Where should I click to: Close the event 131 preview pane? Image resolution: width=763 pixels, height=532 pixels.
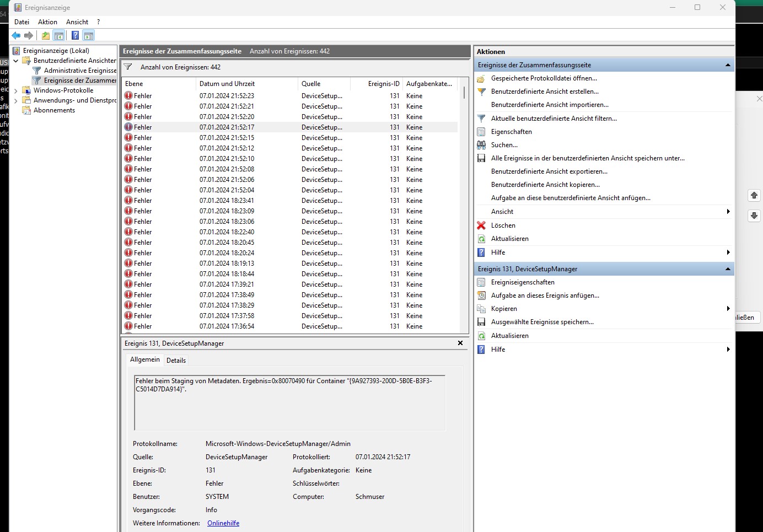tap(460, 343)
